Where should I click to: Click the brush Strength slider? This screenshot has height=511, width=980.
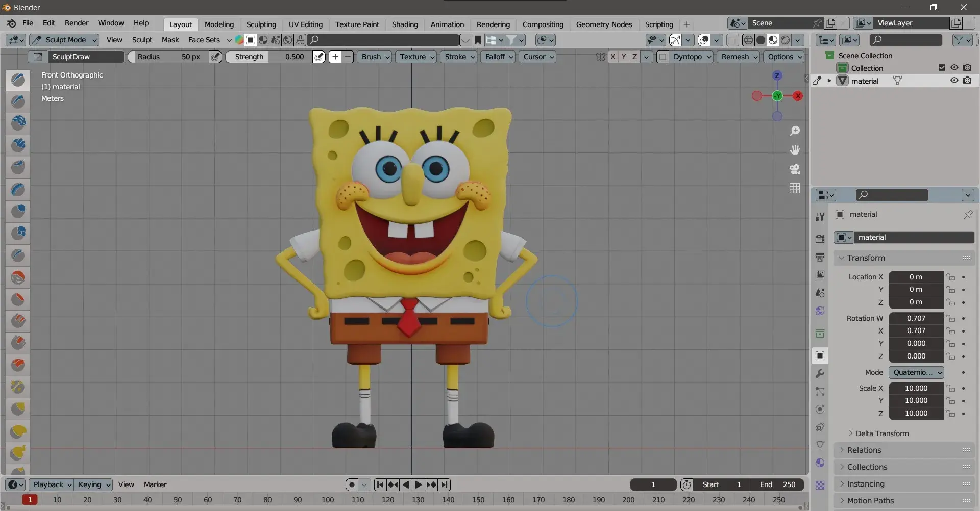[x=269, y=57]
